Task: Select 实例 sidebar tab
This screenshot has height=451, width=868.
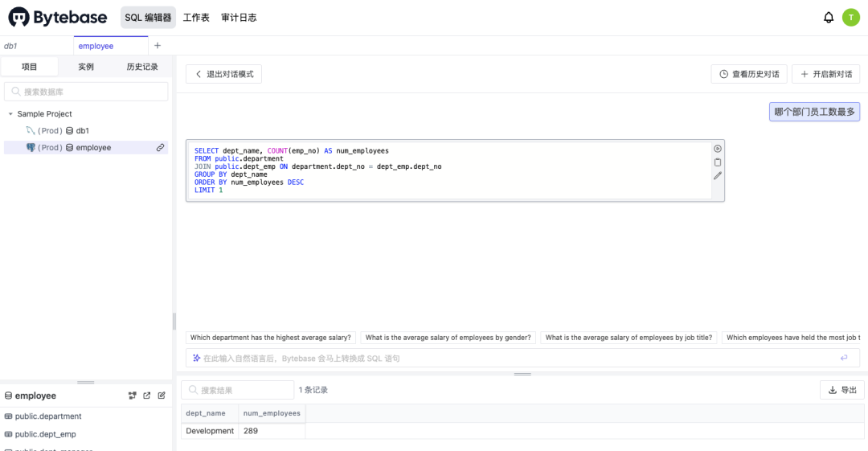Action: pos(86,67)
